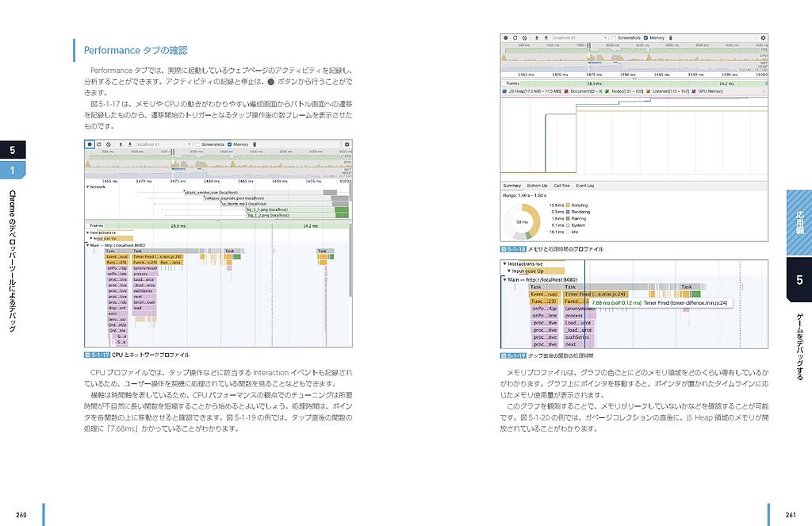Click the load profile upload icon in figure 5-1-18
The height and width of the screenshot is (526, 812).
click(x=537, y=38)
